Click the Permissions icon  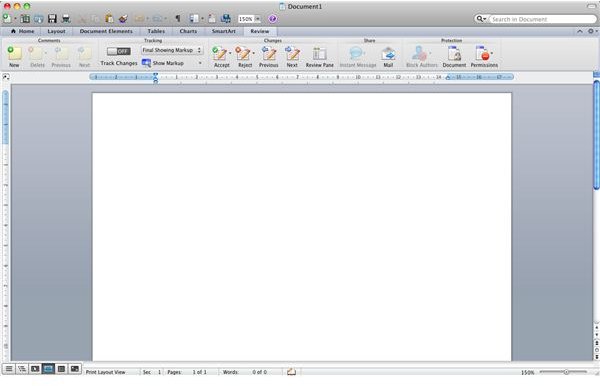(x=483, y=54)
